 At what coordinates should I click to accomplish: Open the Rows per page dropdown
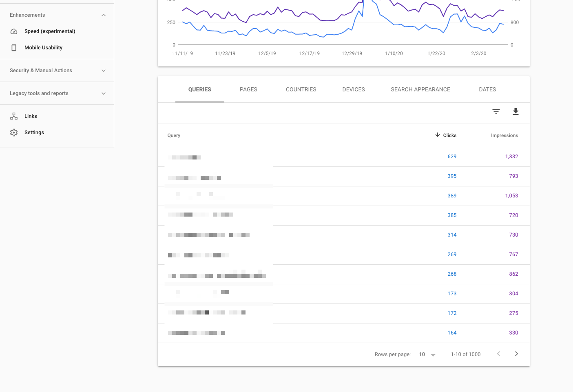[427, 354]
